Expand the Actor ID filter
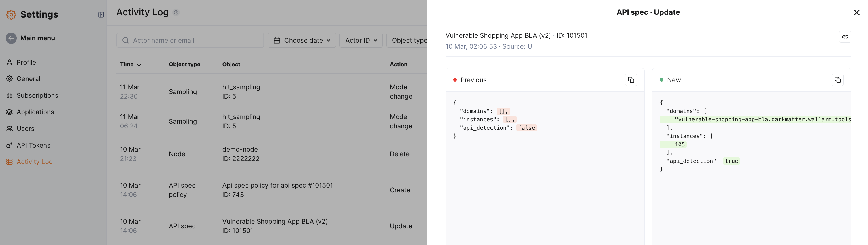Screen dimensions: 868x245 click(361, 40)
